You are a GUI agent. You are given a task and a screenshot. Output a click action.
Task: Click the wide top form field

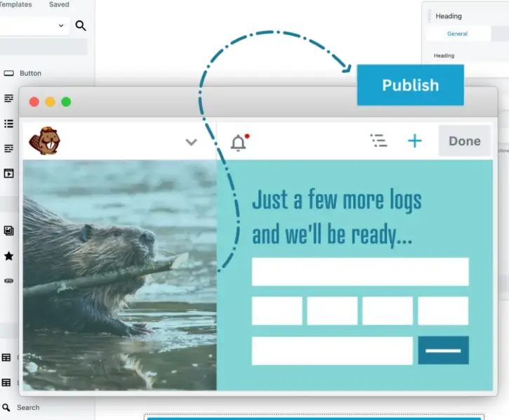point(360,272)
